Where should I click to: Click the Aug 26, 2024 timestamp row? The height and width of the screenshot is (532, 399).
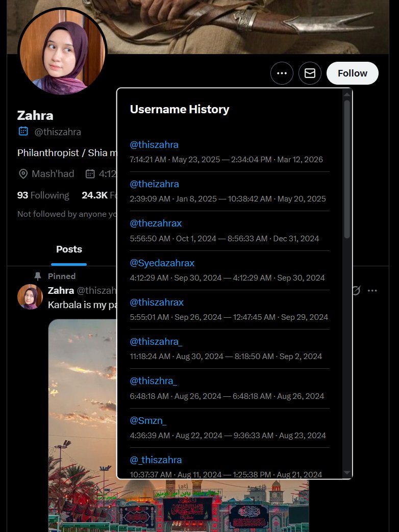click(x=227, y=396)
